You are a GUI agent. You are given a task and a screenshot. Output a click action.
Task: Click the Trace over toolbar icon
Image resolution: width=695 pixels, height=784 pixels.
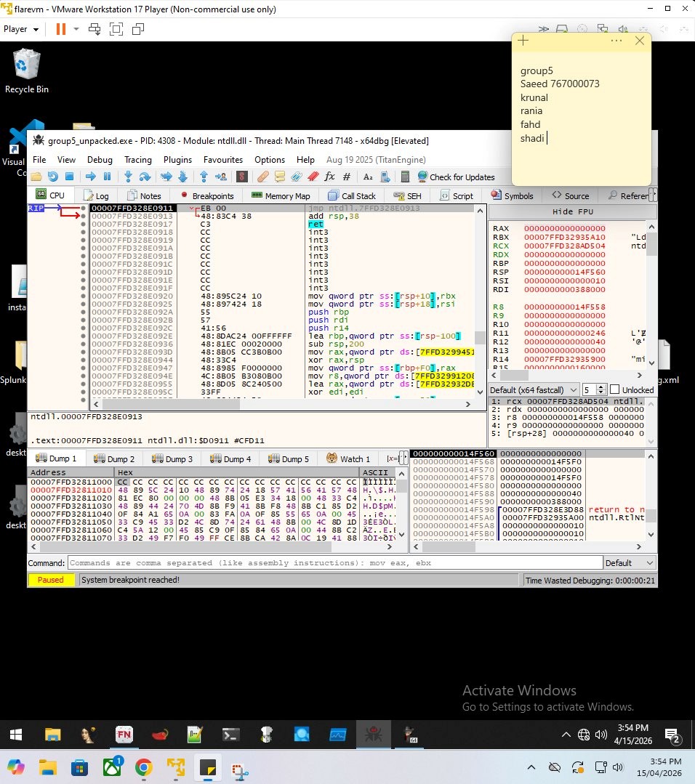coord(182,177)
